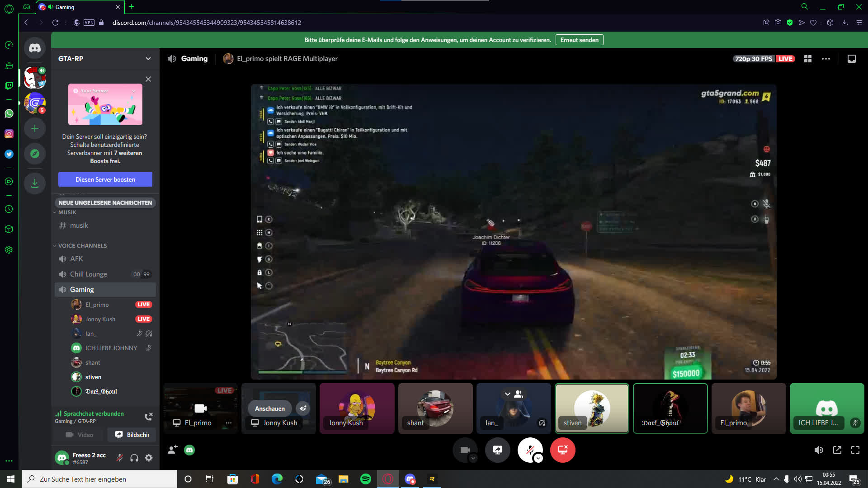This screenshot has height=488, width=868.
Task: Click the red stop watching stream button
Action: pyautogui.click(x=562, y=450)
